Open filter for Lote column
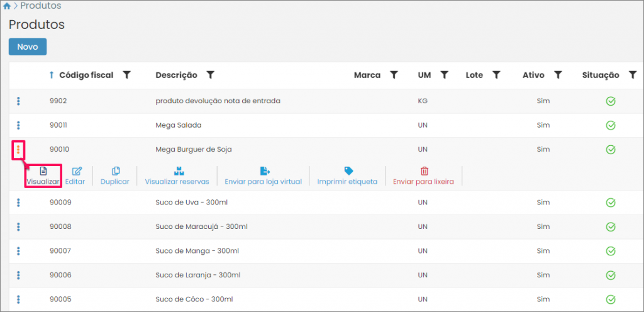This screenshot has width=644, height=312. point(496,75)
